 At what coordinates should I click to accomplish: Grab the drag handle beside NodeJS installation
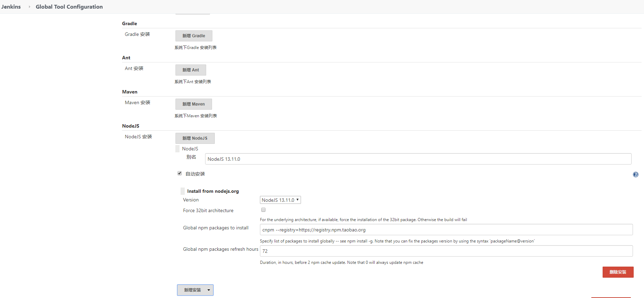coord(178,149)
